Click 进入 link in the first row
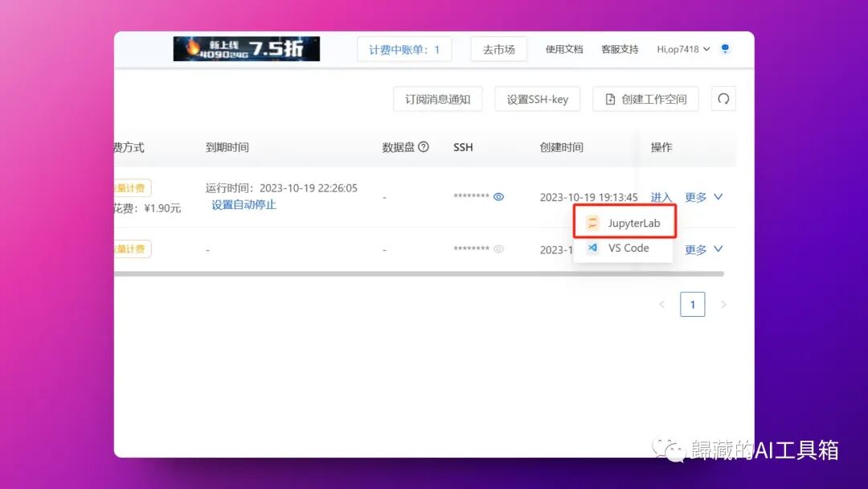Image resolution: width=868 pixels, height=489 pixels. coord(661,197)
